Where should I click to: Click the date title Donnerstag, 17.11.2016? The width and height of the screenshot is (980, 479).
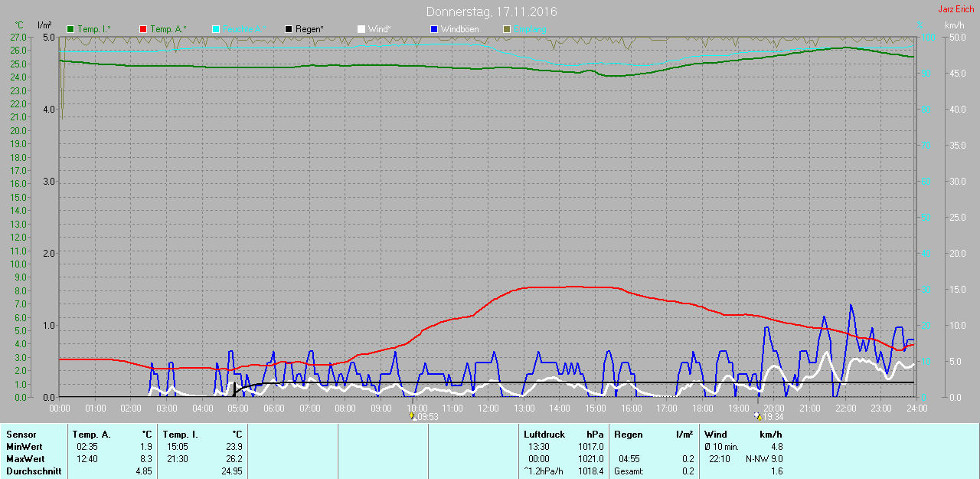pos(492,12)
